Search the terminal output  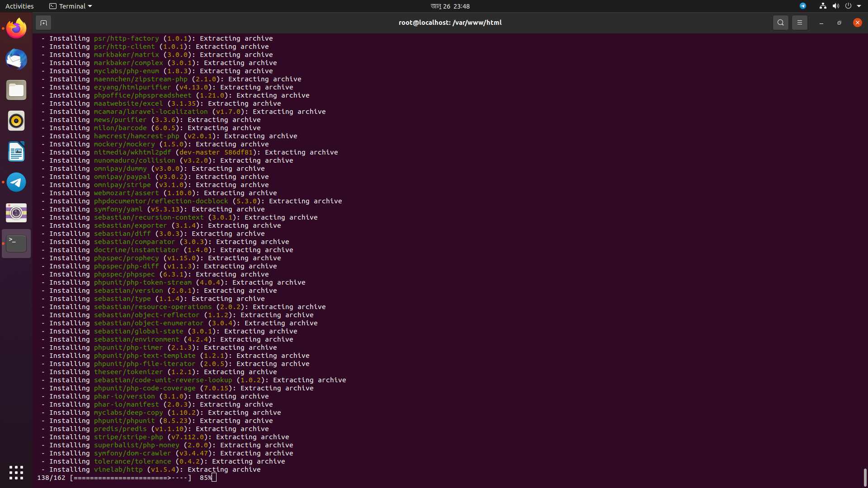coord(780,23)
